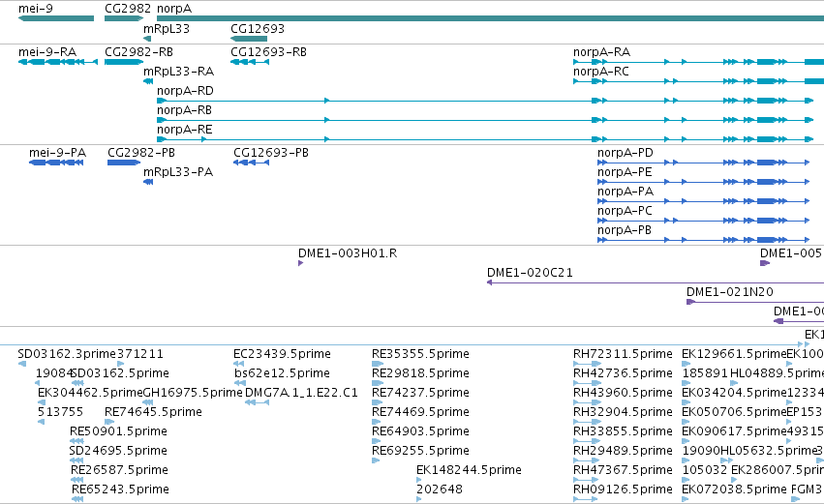Click the norpA-PE protein label

pyautogui.click(x=625, y=173)
